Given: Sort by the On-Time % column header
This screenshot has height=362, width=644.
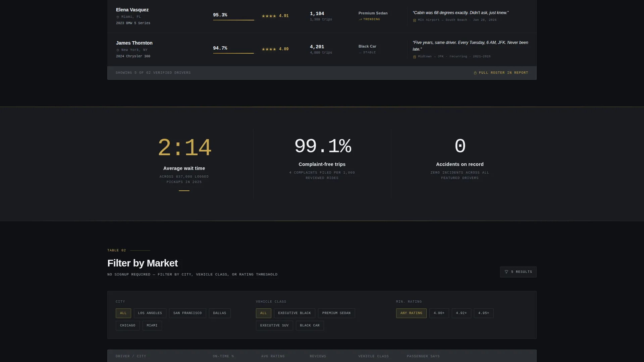Looking at the screenshot, I should (223, 357).
